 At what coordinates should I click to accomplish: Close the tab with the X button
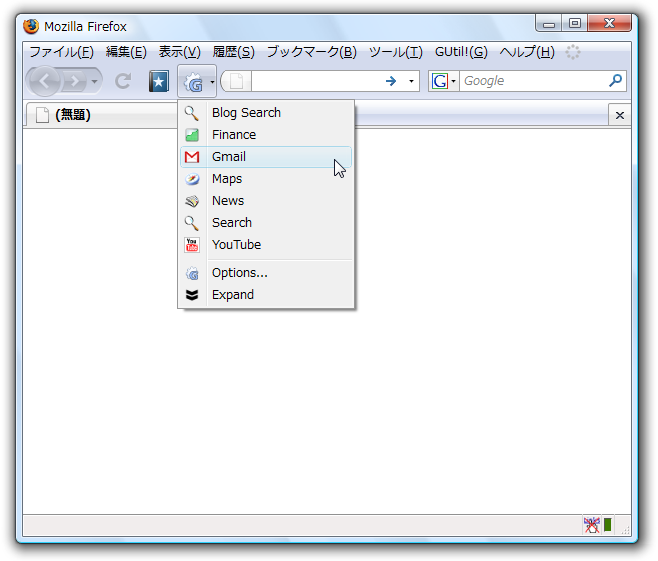pos(619,115)
